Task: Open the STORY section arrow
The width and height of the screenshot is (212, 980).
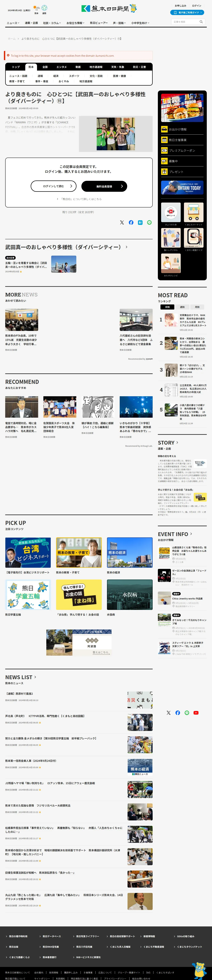Action: [177, 442]
